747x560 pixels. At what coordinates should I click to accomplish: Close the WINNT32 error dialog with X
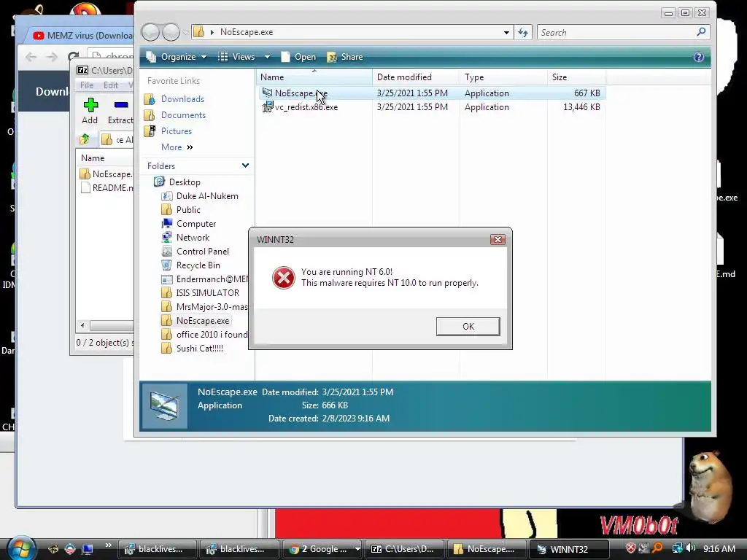498,239
